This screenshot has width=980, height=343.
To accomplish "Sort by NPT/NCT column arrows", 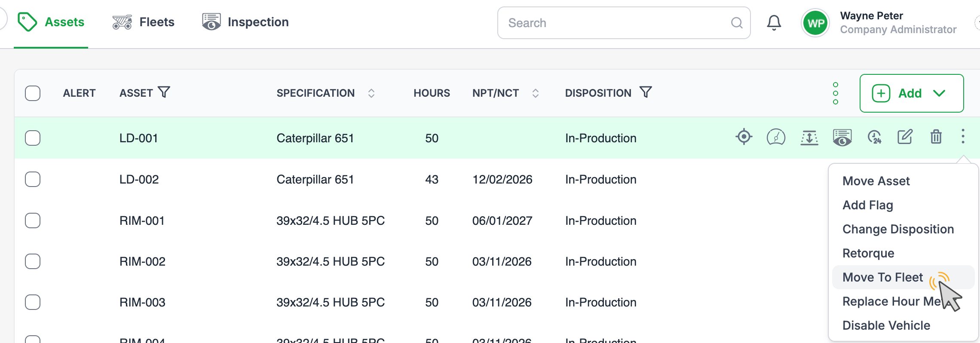I will tap(536, 93).
